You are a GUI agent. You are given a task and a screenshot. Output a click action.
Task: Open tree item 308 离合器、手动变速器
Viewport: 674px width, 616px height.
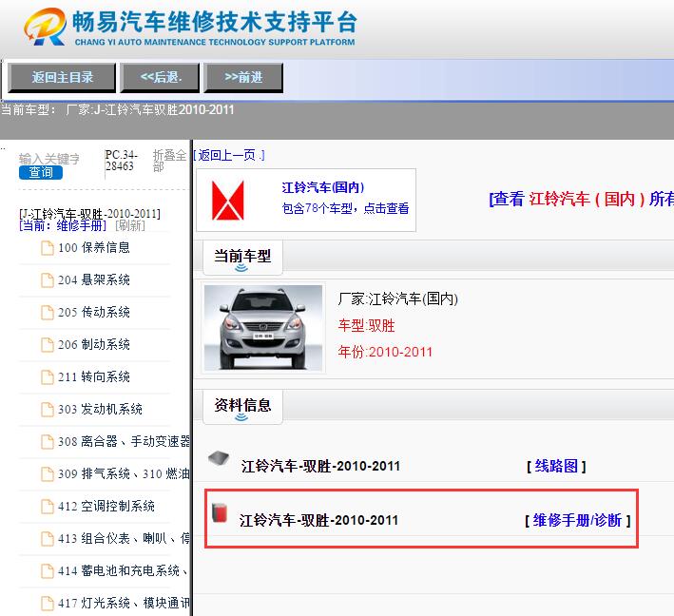click(124, 441)
